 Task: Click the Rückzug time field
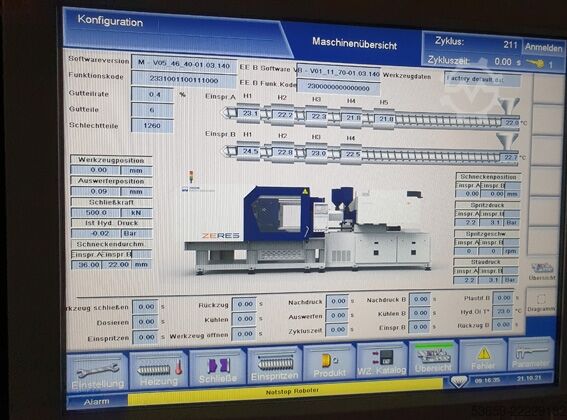[x=245, y=304]
